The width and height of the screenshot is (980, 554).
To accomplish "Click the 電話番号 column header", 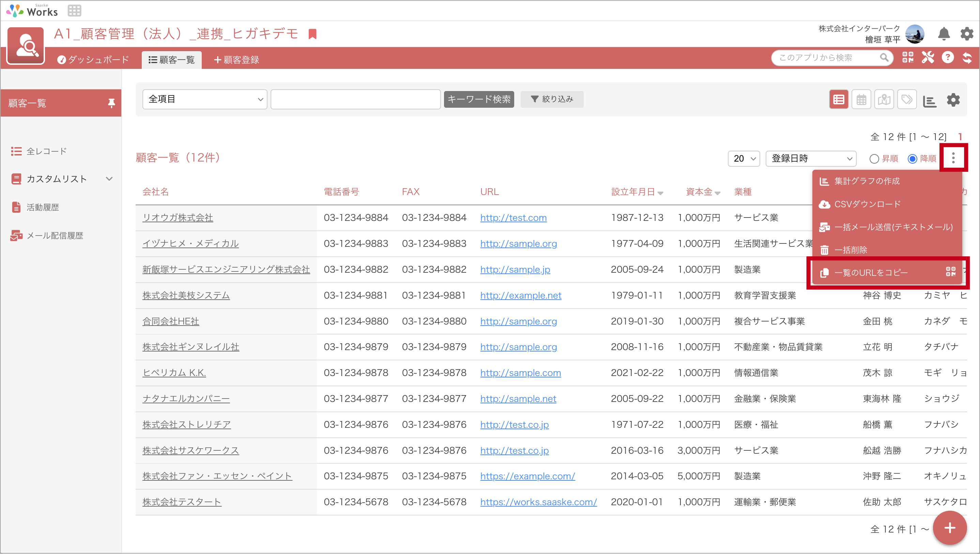I will point(341,192).
